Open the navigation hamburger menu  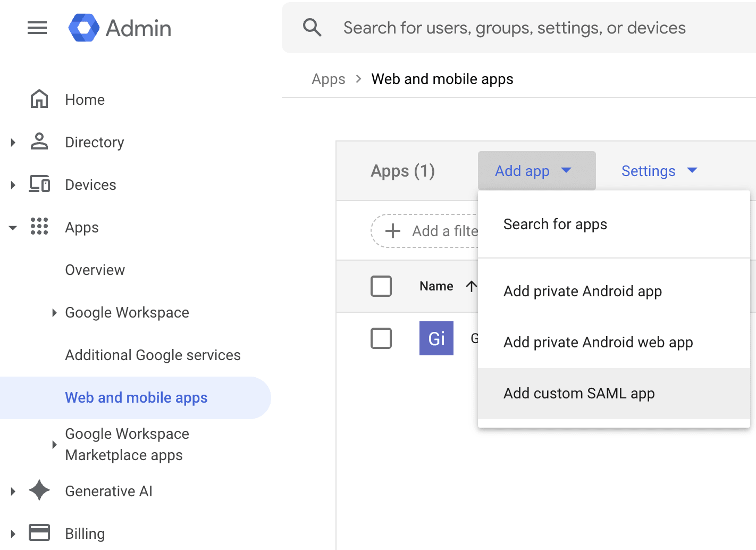point(37,28)
